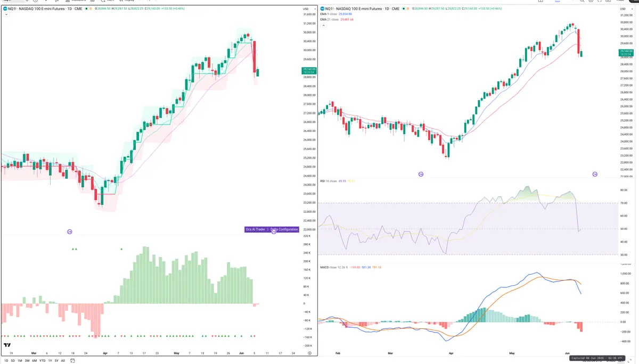This screenshot has height=364, width=639.
Task: Select the EMA 21 close indicator legend
Action: (338, 19)
